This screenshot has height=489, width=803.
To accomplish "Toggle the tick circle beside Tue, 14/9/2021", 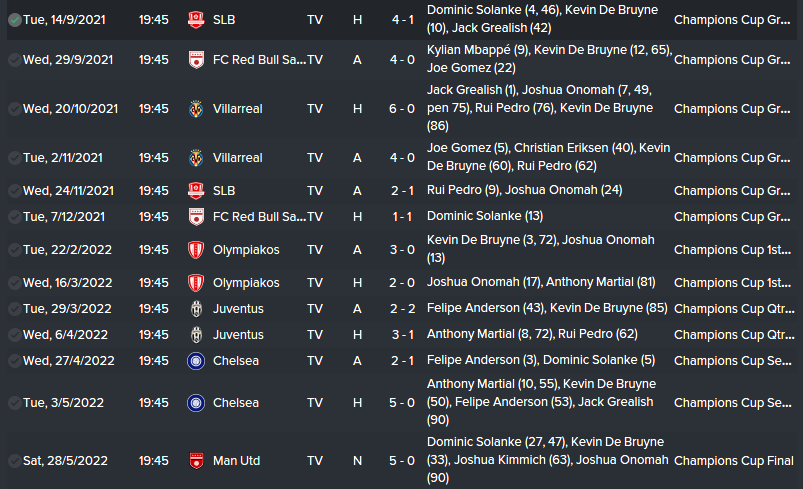I will tap(14, 20).
